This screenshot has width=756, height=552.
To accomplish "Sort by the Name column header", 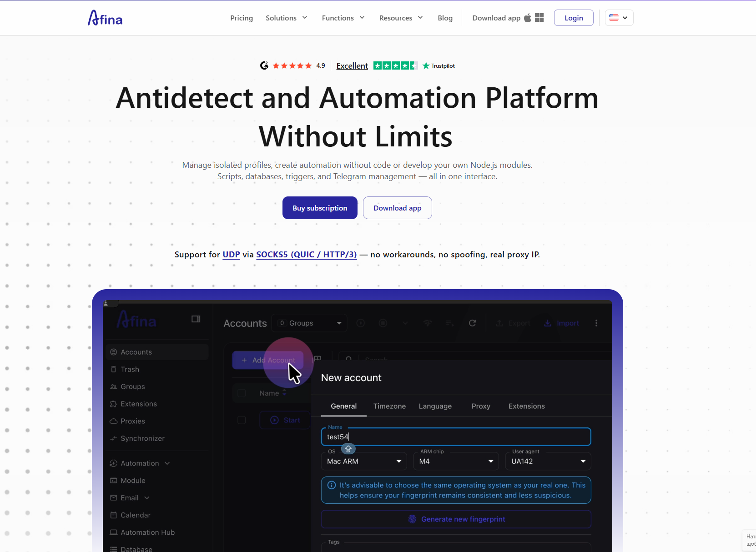I will click(273, 393).
